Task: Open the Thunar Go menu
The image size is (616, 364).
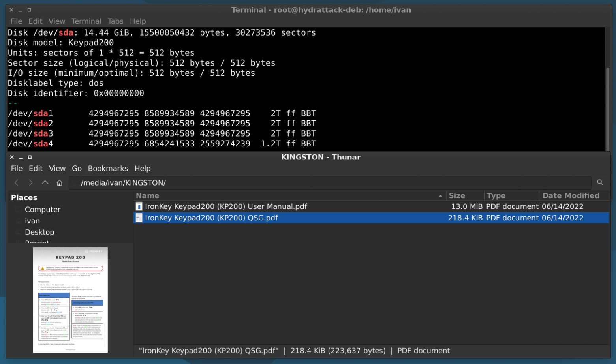Action: 77,168
